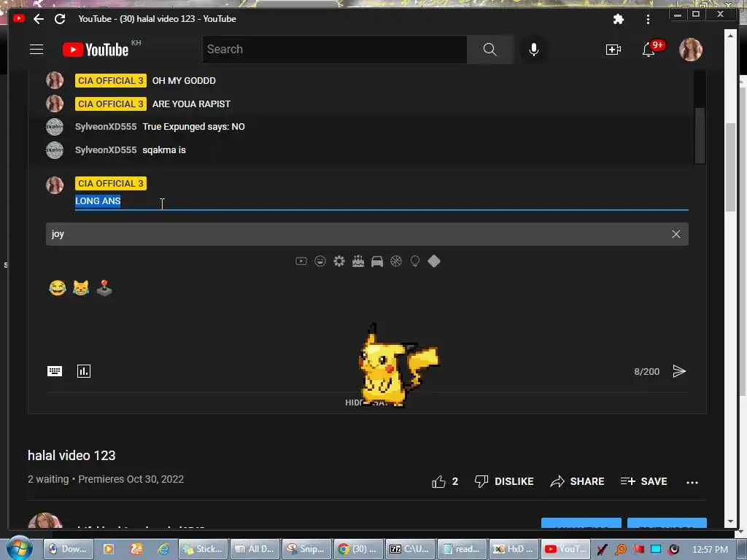Click SylveonXD555 name on 'sqakma is' message

(x=106, y=150)
